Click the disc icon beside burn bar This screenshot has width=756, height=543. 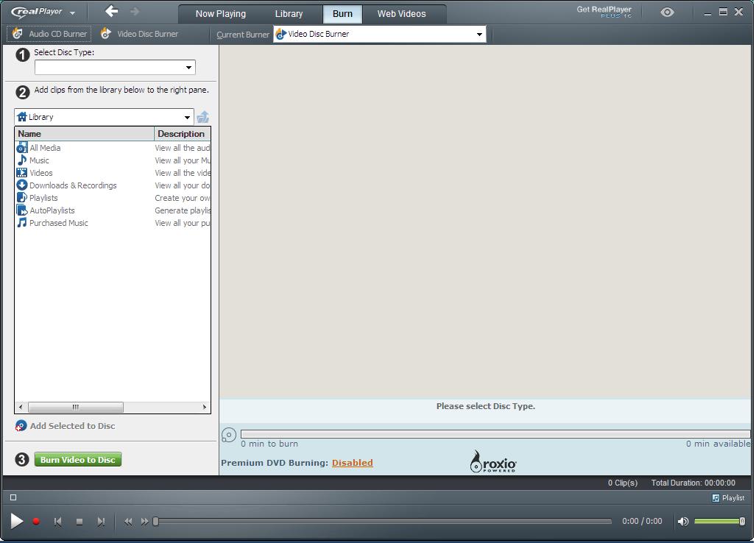click(228, 435)
